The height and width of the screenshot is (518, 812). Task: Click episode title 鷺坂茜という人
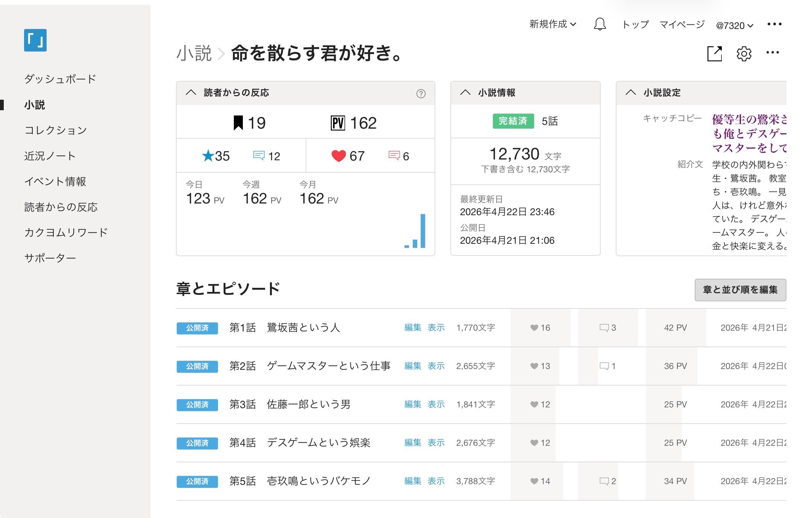303,328
